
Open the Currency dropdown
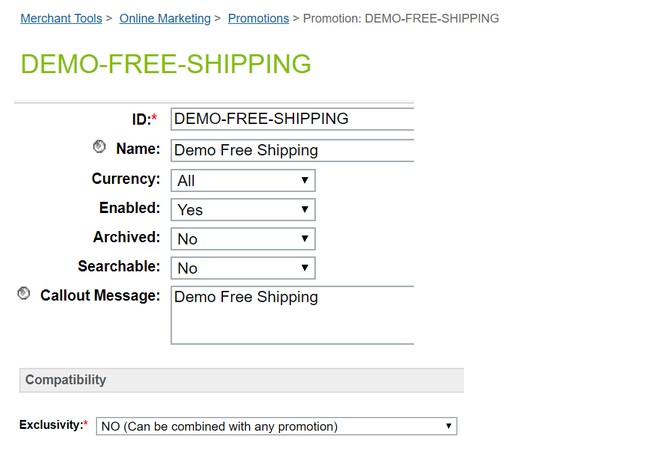[243, 180]
